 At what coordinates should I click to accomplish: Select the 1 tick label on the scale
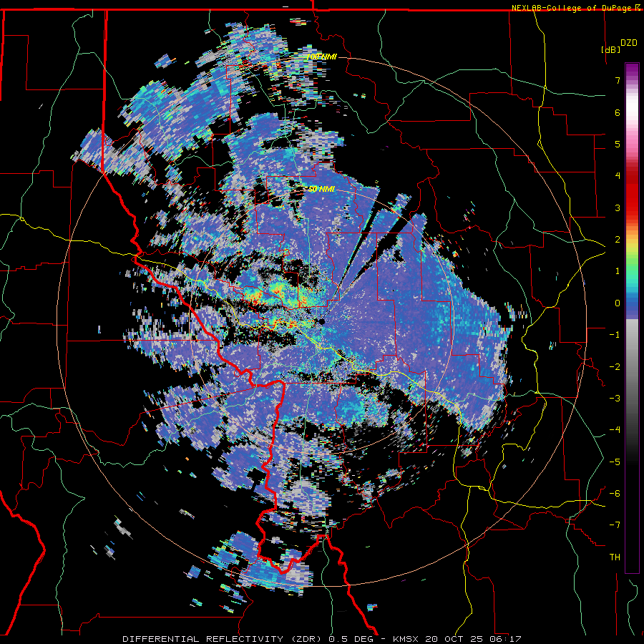[618, 271]
